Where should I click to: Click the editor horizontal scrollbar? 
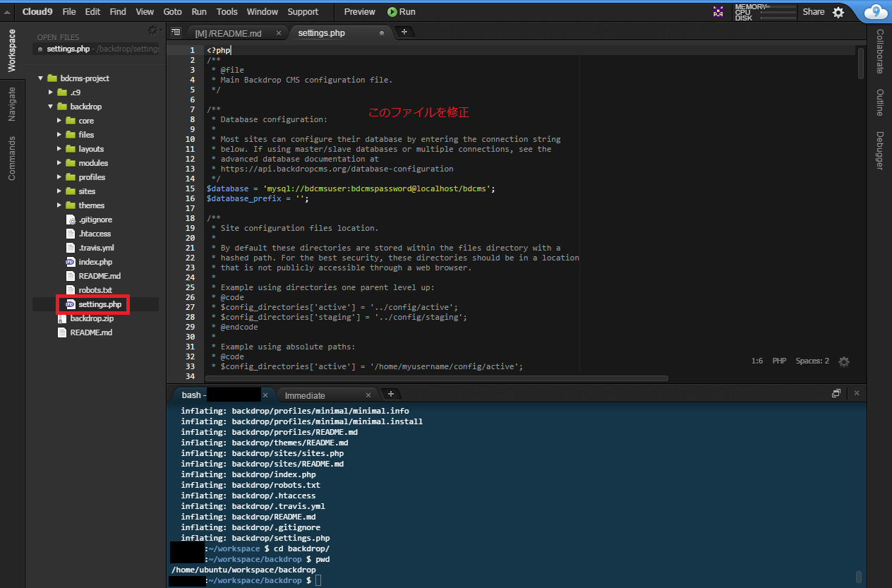tap(436, 378)
